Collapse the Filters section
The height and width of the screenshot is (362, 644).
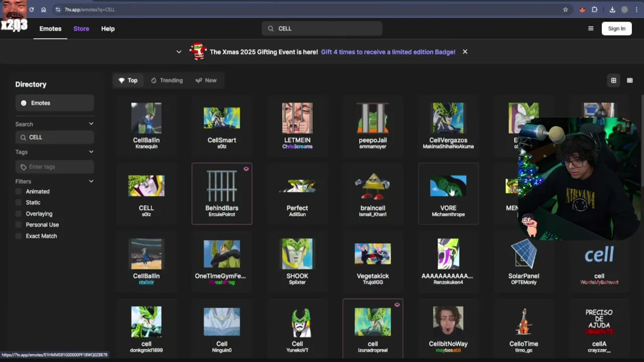coord(91,182)
